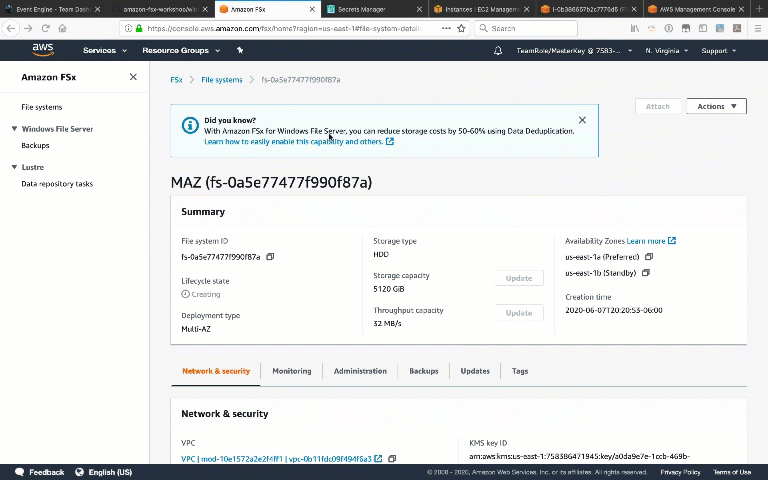
Task: Click the pin shortcuts icon in AWS header
Action: 240,50
